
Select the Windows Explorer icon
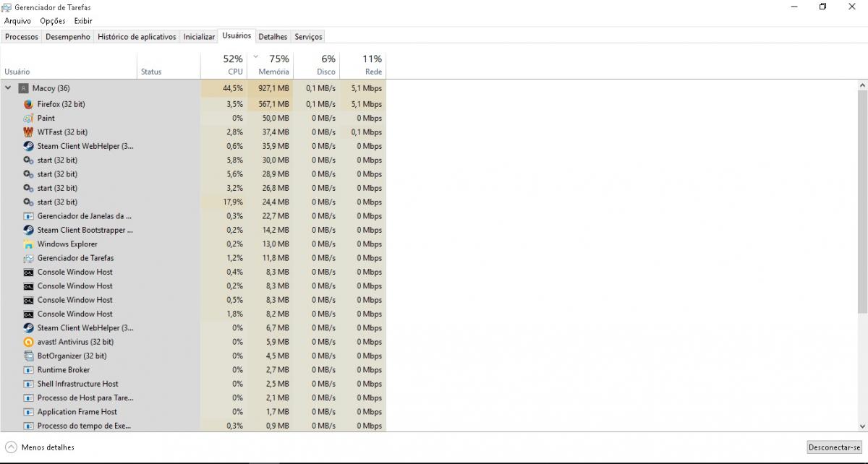tap(27, 244)
